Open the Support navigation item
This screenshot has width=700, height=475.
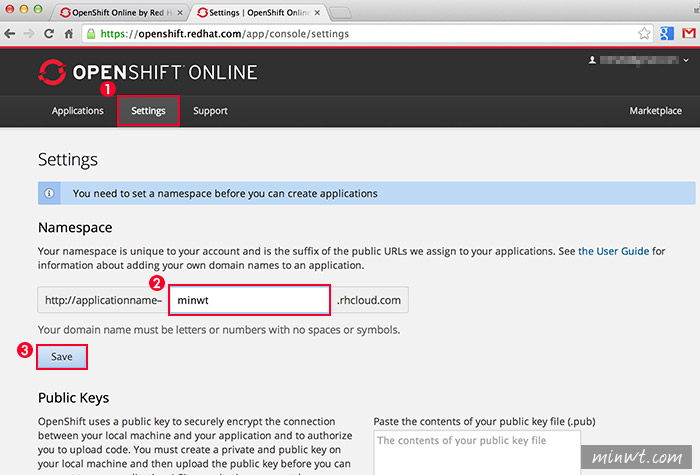click(x=210, y=111)
